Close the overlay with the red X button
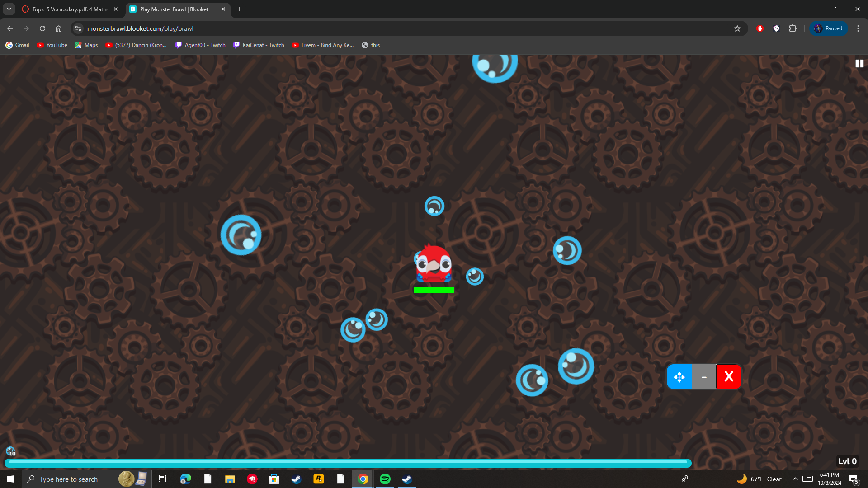The width and height of the screenshot is (868, 488). click(728, 377)
